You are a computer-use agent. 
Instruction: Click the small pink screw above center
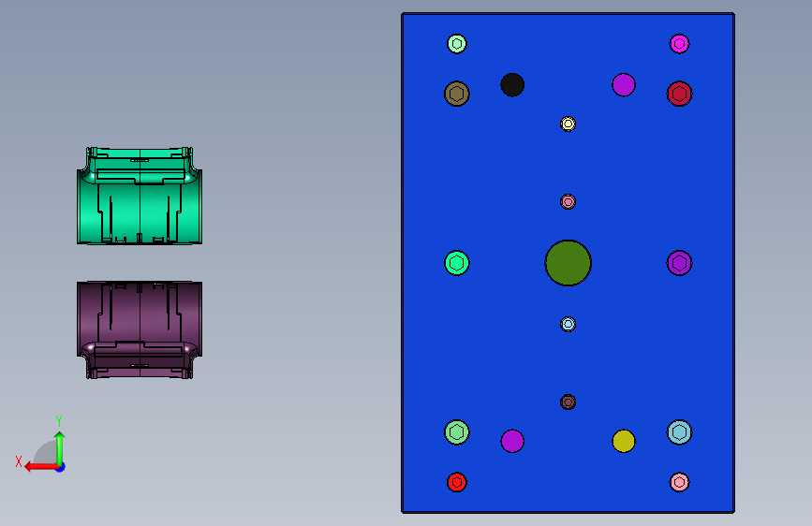568,201
